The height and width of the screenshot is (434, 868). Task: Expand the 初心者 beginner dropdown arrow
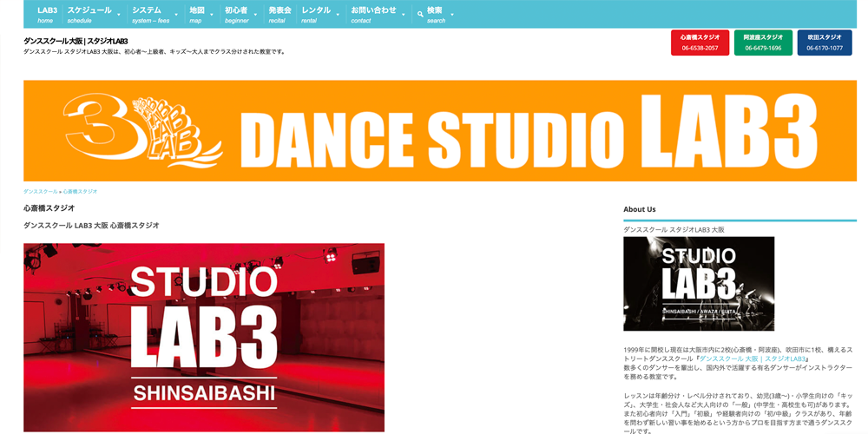pos(255,15)
